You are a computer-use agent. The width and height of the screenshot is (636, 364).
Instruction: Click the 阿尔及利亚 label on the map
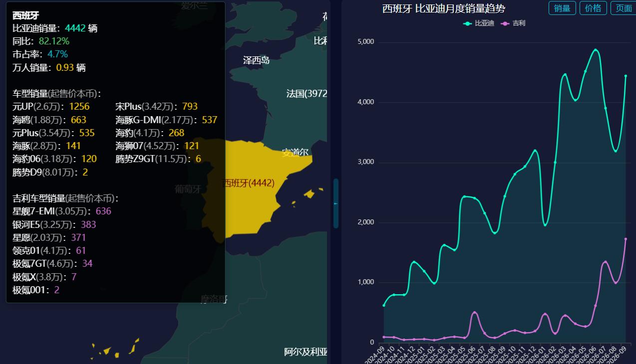306,352
